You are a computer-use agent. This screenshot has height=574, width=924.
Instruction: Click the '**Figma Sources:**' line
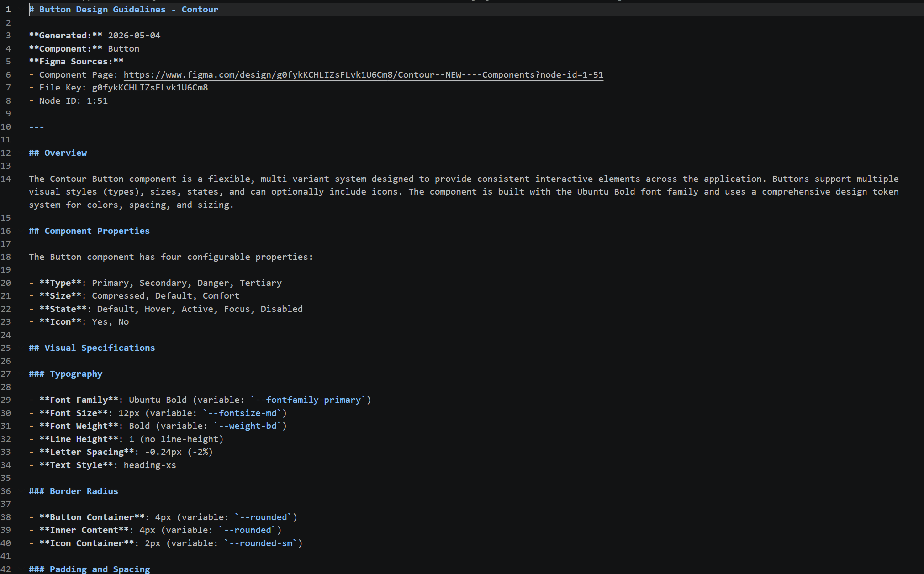(x=76, y=62)
